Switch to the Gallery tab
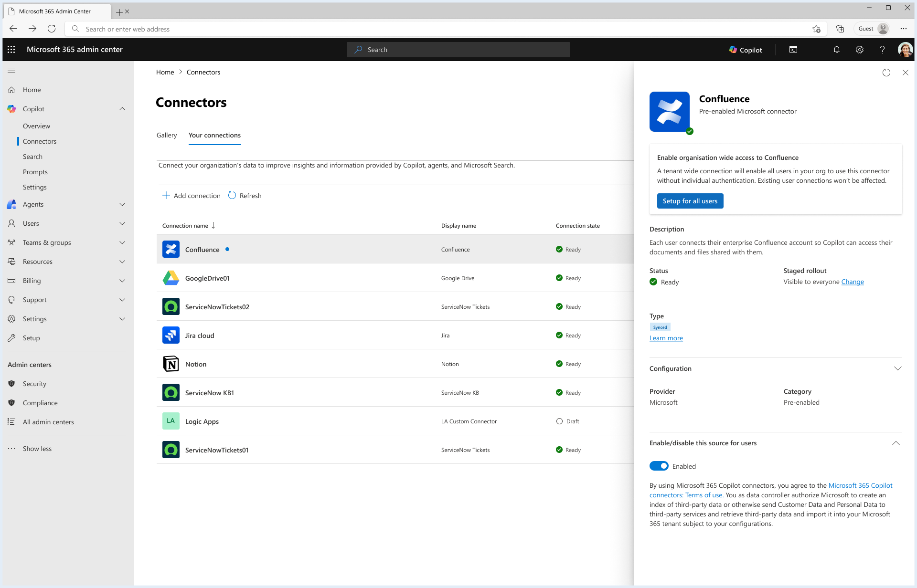This screenshot has height=588, width=917. [167, 135]
